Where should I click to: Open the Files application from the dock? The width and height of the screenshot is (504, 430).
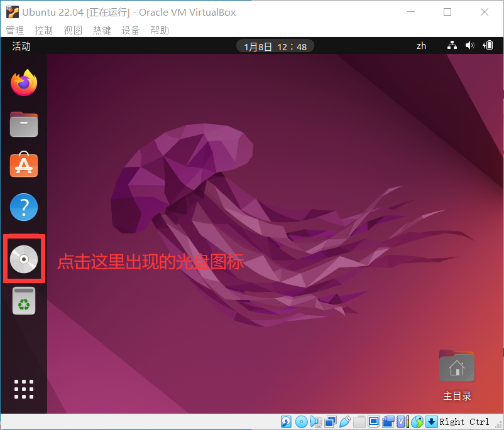pyautogui.click(x=24, y=124)
